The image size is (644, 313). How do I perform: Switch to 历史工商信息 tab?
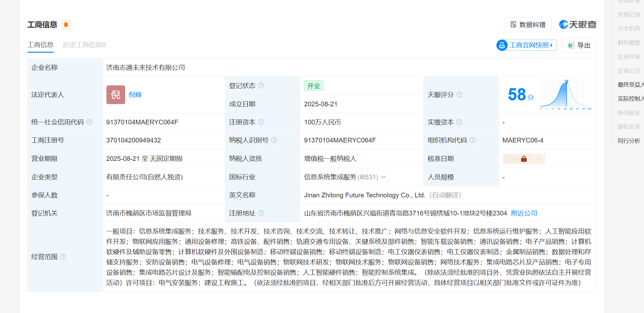[84, 45]
